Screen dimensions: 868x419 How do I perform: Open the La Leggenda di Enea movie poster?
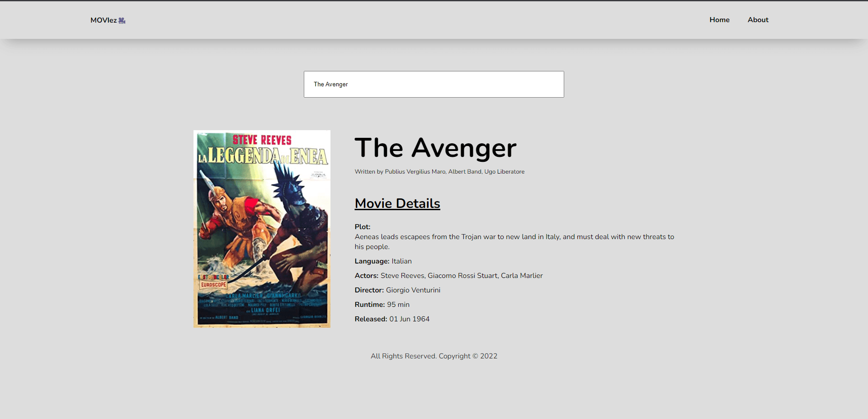(261, 229)
